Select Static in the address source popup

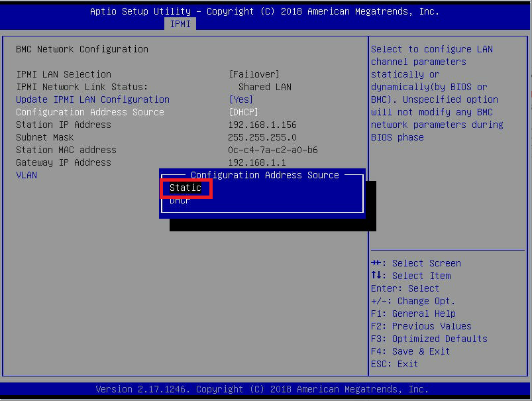[186, 188]
